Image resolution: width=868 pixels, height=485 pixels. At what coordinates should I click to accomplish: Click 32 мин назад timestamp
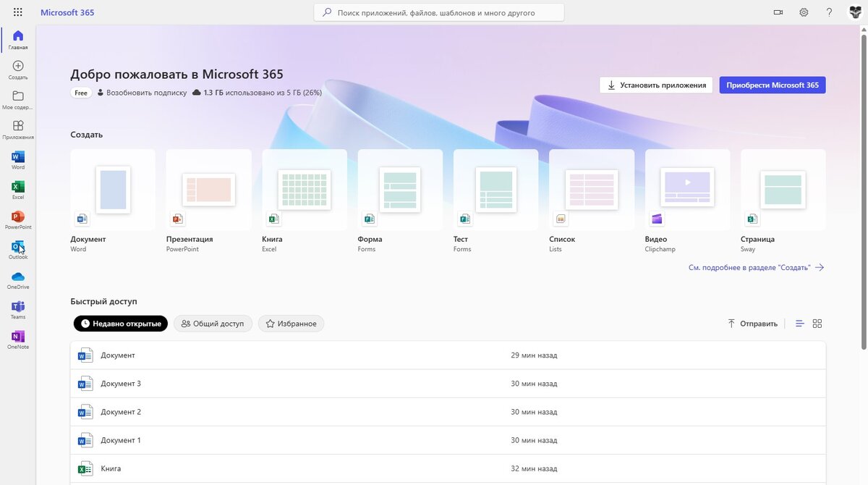tap(534, 468)
